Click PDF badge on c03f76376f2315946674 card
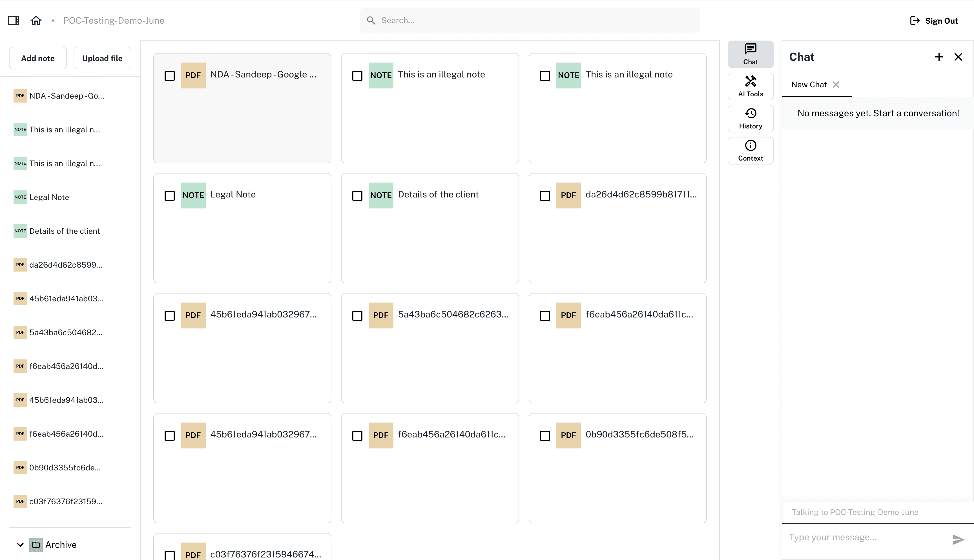 click(x=193, y=552)
